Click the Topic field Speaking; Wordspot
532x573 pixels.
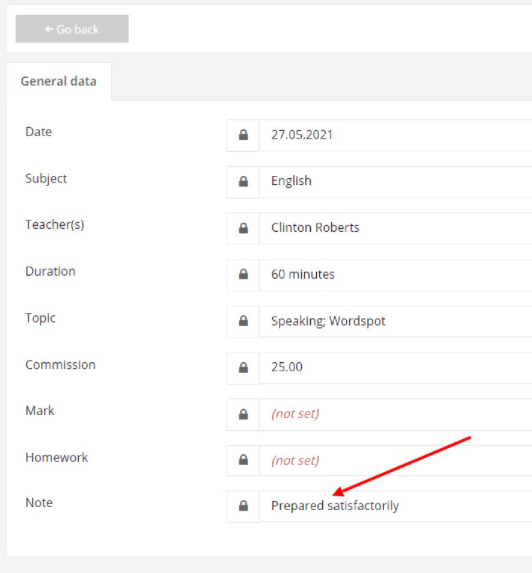click(x=396, y=321)
